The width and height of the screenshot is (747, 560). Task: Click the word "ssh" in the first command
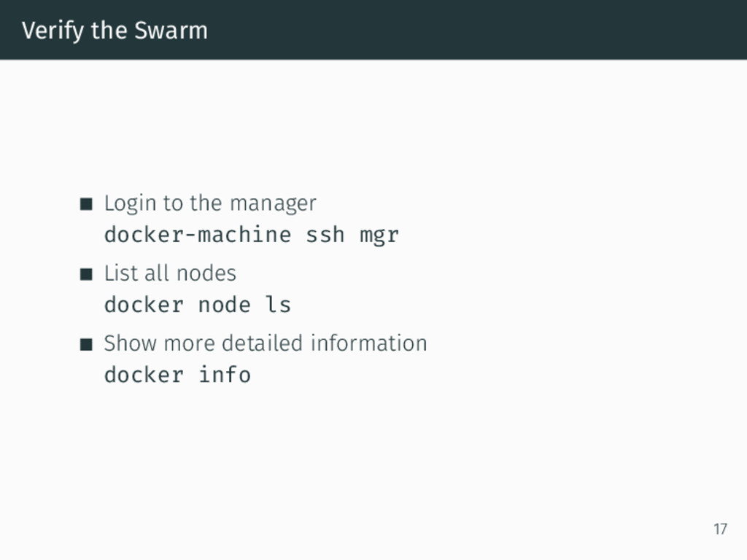[x=325, y=236]
